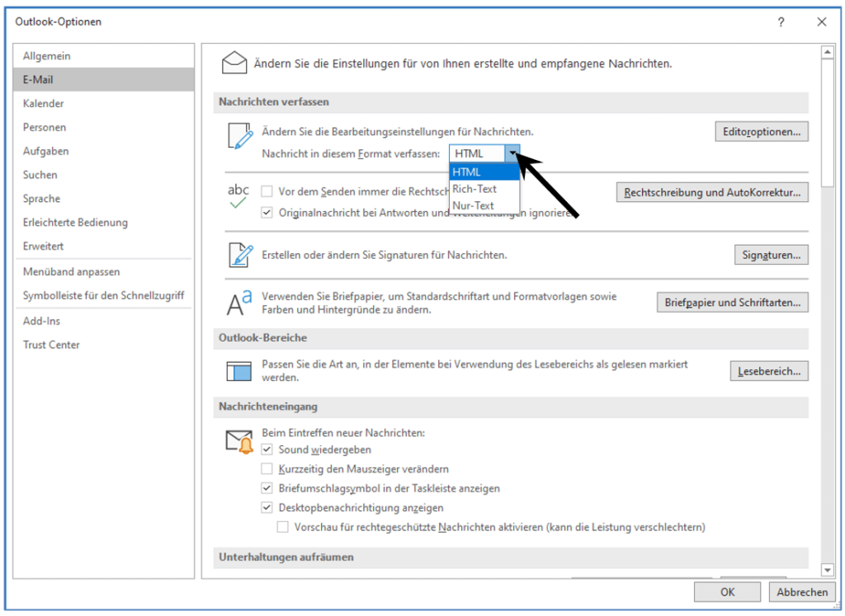Open the Aufgaben category
This screenshot has height=616, width=845.
pyautogui.click(x=103, y=151)
